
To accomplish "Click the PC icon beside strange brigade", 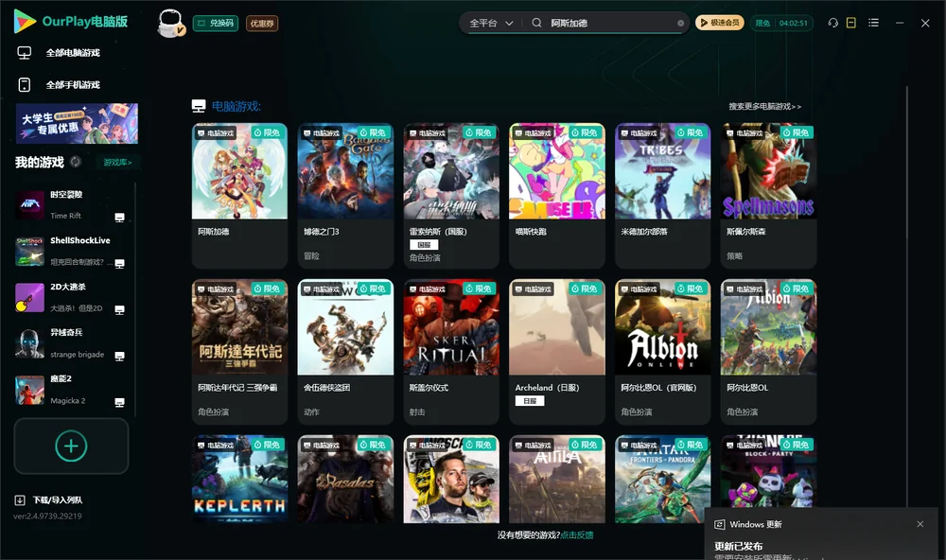I will [x=119, y=356].
